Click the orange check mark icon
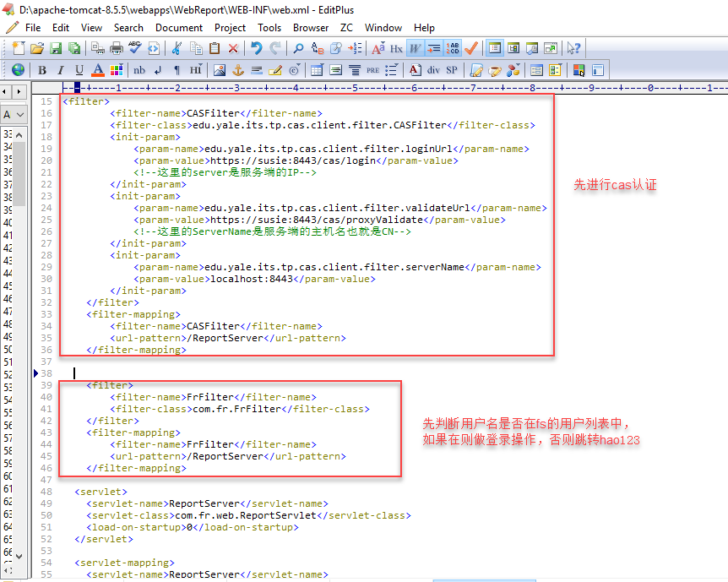This screenshot has height=582, width=728. (x=471, y=48)
